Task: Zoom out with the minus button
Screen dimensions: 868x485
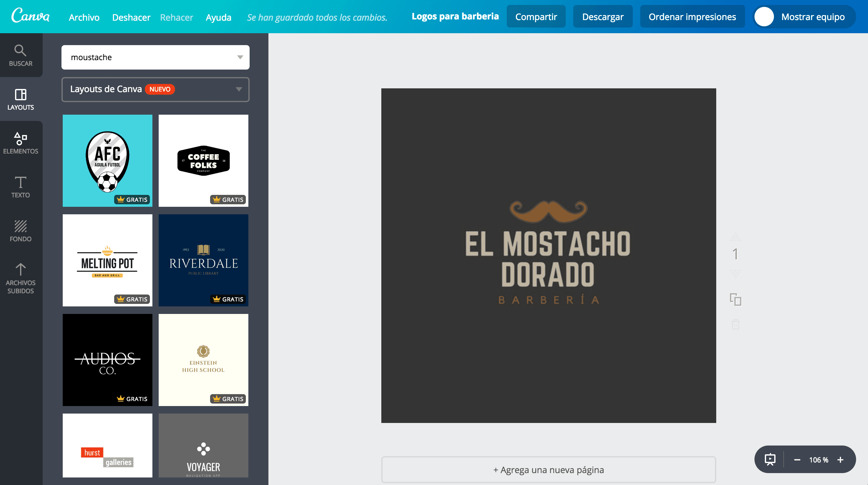Action: [x=797, y=460]
